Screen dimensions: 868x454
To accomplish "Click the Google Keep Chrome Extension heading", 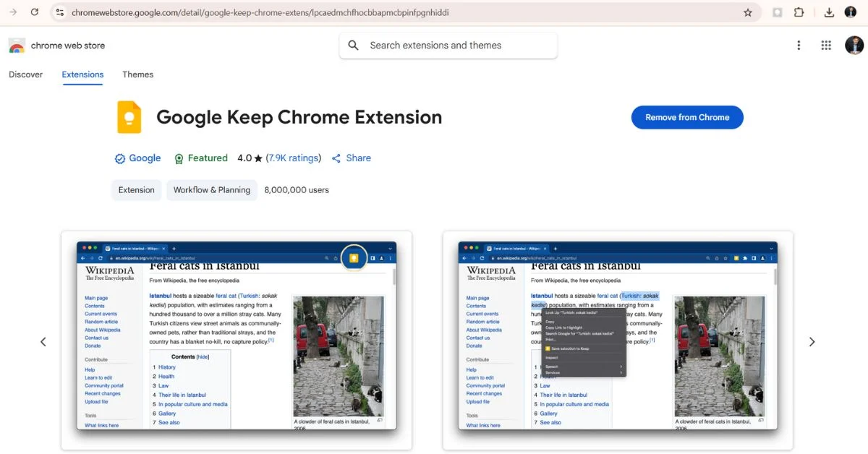I will coord(299,117).
